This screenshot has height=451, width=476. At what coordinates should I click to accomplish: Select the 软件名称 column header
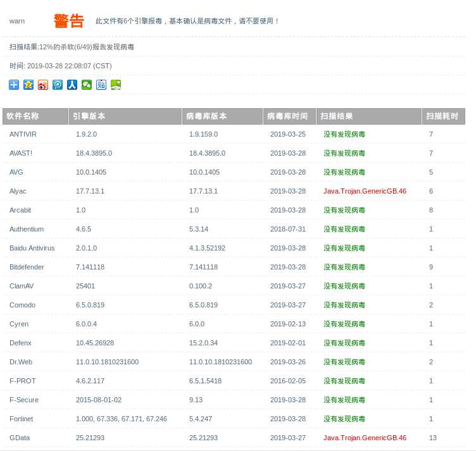35,116
